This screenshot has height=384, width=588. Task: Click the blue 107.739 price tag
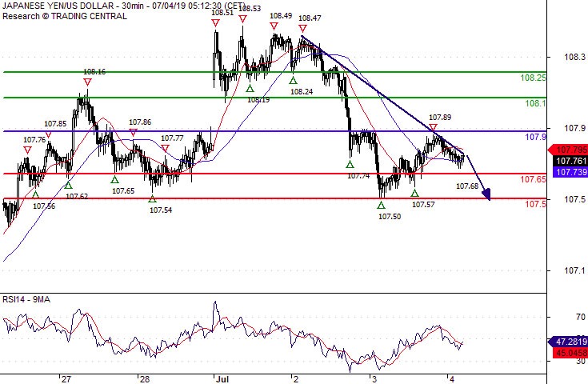570,172
